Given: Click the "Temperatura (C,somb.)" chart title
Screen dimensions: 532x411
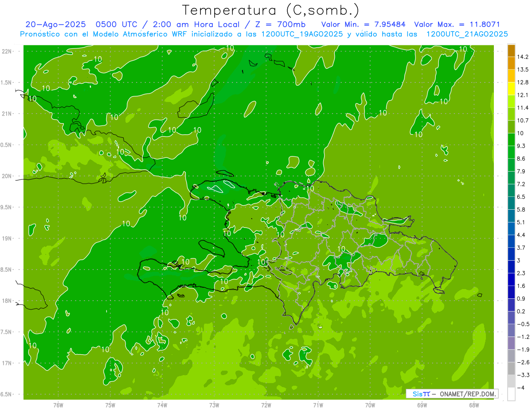Looking at the screenshot, I should pyautogui.click(x=270, y=10).
